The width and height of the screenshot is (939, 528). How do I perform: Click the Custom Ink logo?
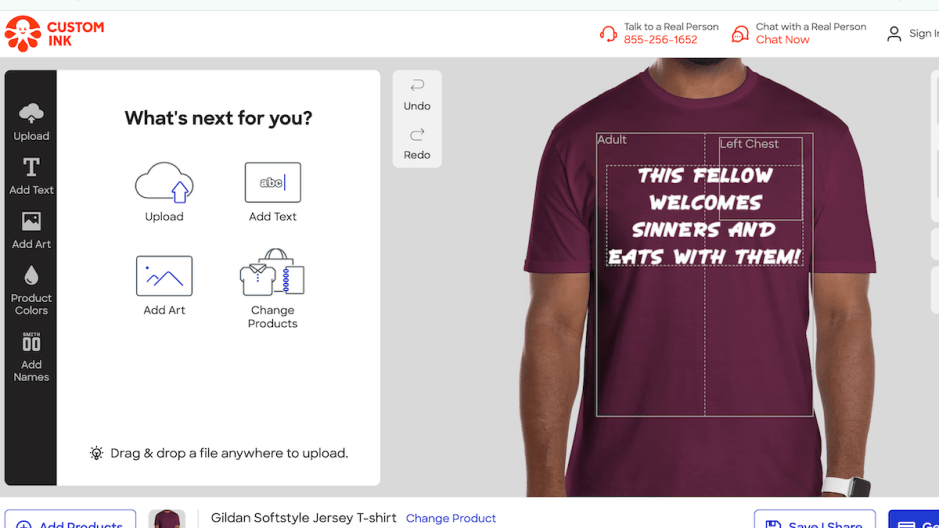54,33
